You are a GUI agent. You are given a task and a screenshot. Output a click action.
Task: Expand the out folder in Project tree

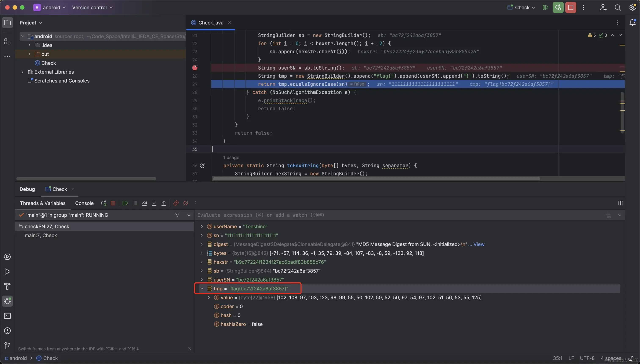pyautogui.click(x=30, y=54)
